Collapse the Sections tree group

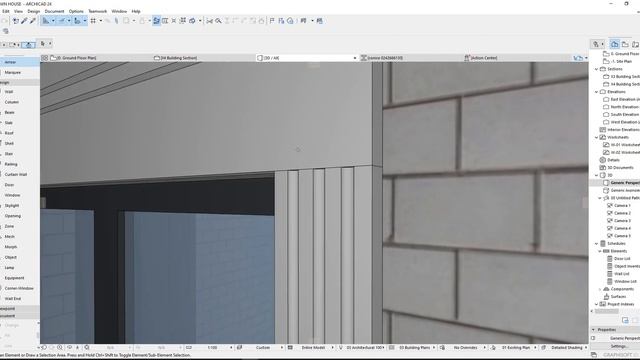(x=596, y=69)
